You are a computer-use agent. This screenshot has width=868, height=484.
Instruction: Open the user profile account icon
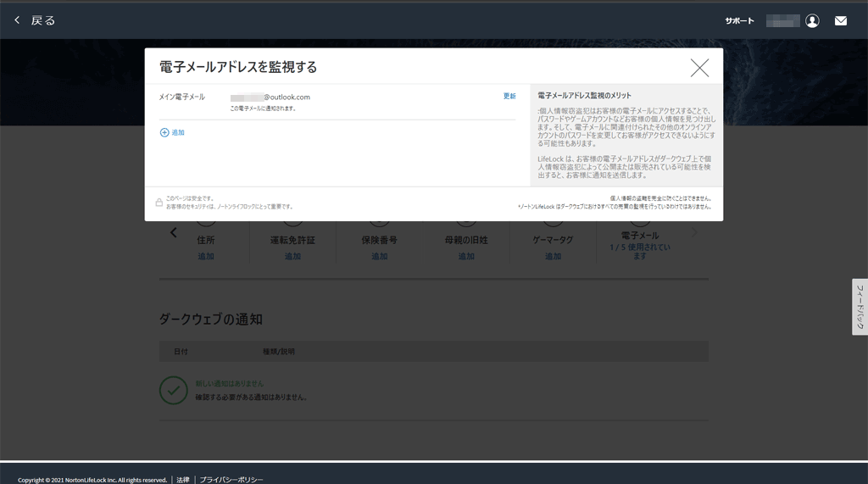click(x=812, y=21)
